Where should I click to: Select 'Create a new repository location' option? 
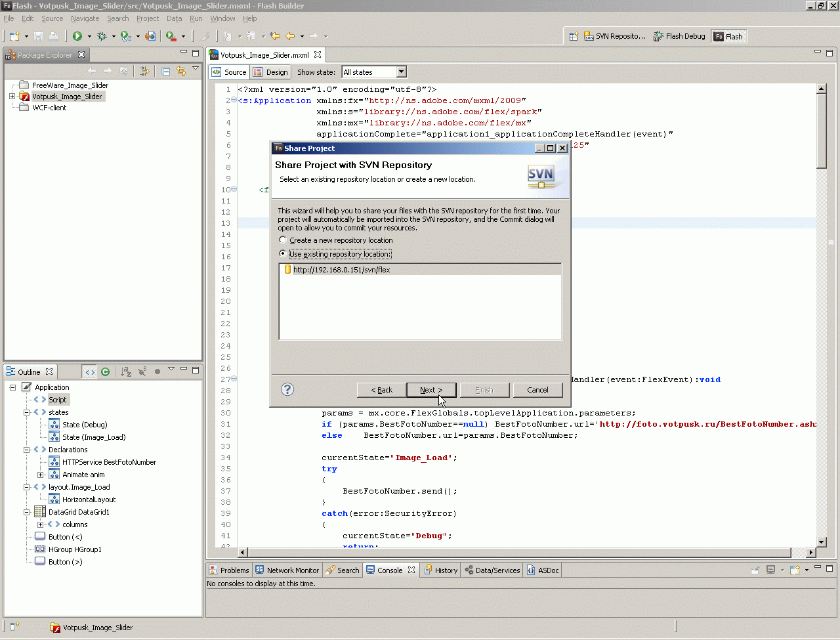click(283, 240)
